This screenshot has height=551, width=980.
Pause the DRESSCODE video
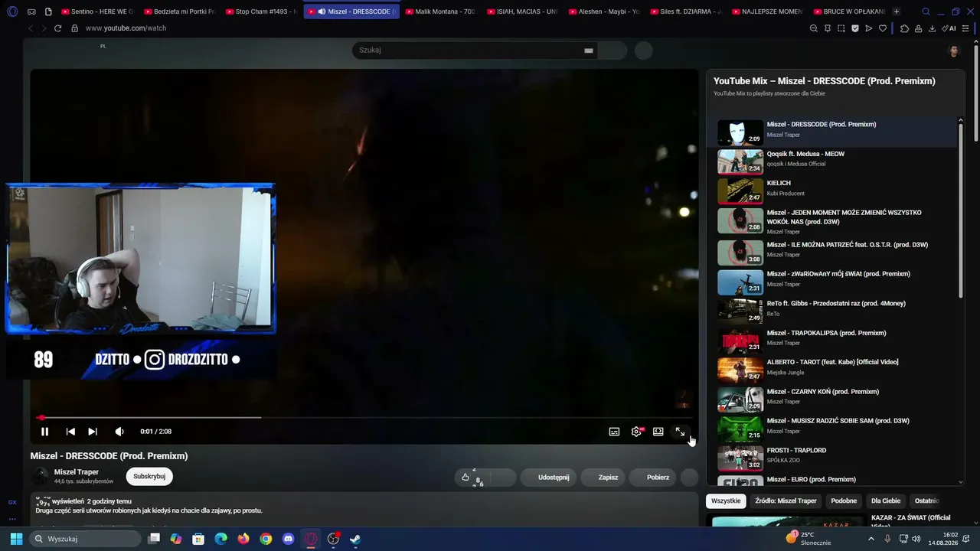tap(44, 432)
